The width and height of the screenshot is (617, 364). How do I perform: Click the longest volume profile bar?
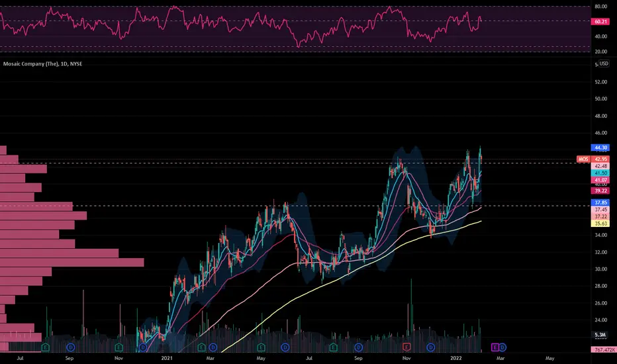[x=71, y=263]
